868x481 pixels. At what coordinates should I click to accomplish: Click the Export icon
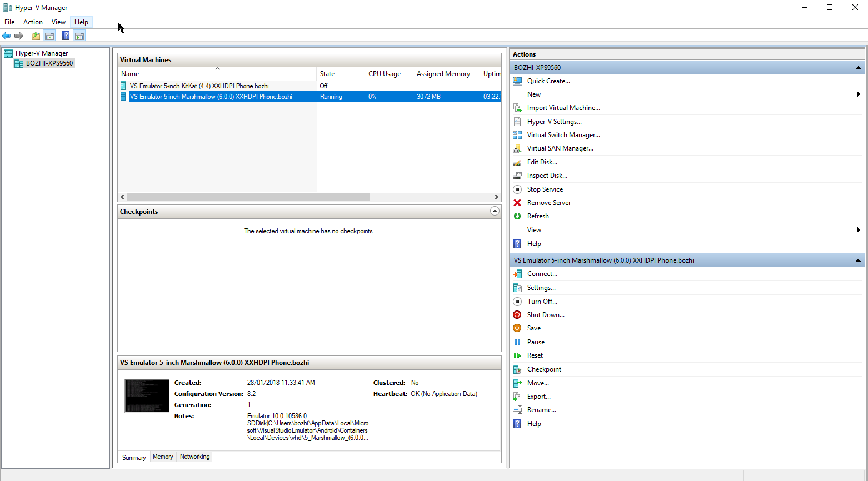pos(517,397)
